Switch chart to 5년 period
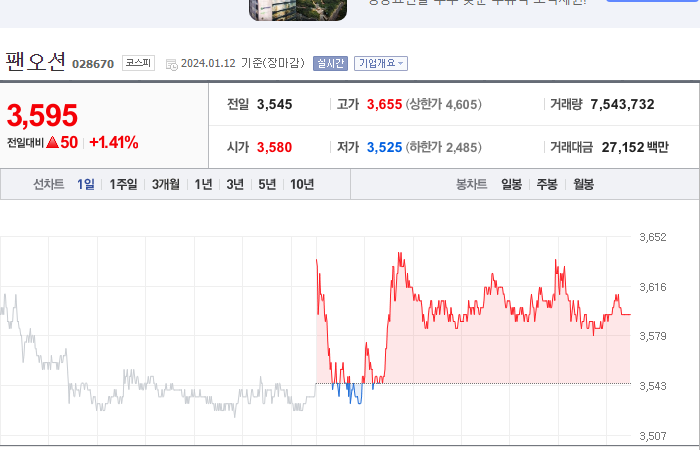 (x=267, y=184)
